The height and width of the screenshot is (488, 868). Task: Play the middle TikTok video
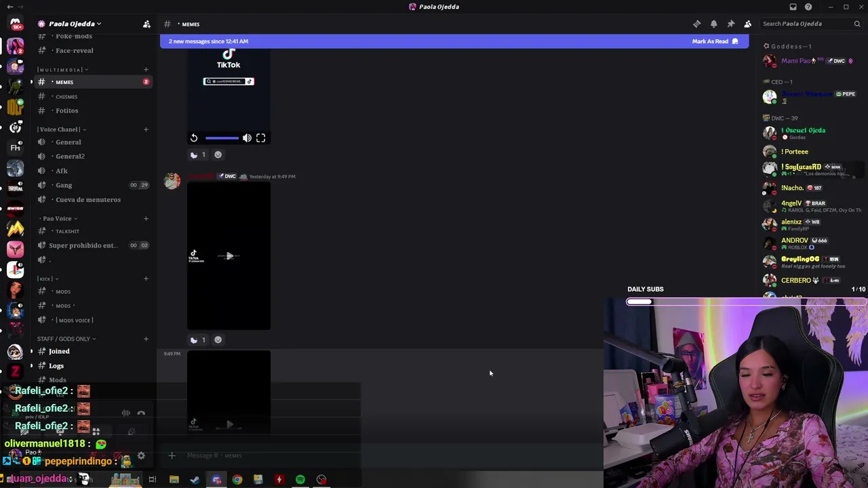point(229,256)
